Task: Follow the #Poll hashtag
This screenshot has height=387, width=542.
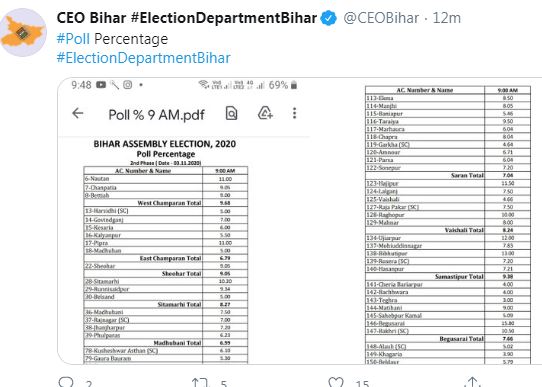Action: [x=73, y=39]
